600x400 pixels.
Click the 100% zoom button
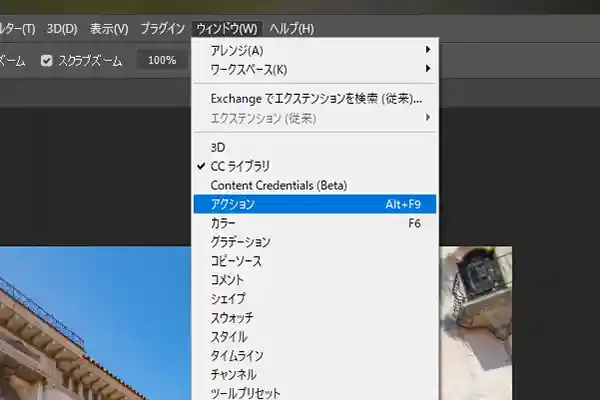[162, 60]
